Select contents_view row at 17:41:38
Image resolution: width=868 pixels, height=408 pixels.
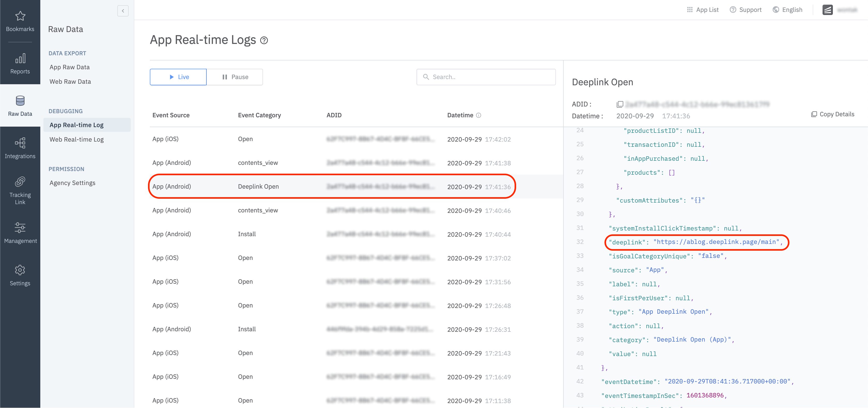point(357,163)
